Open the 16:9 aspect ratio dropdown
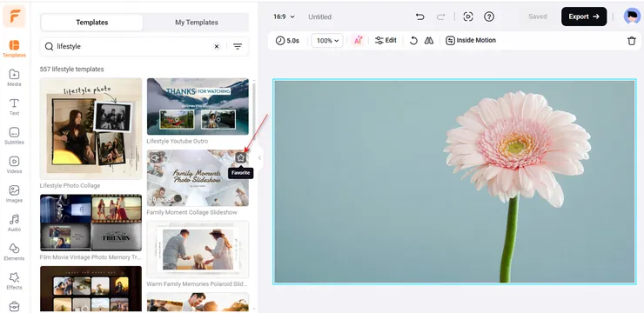This screenshot has height=313, width=644. click(x=285, y=17)
